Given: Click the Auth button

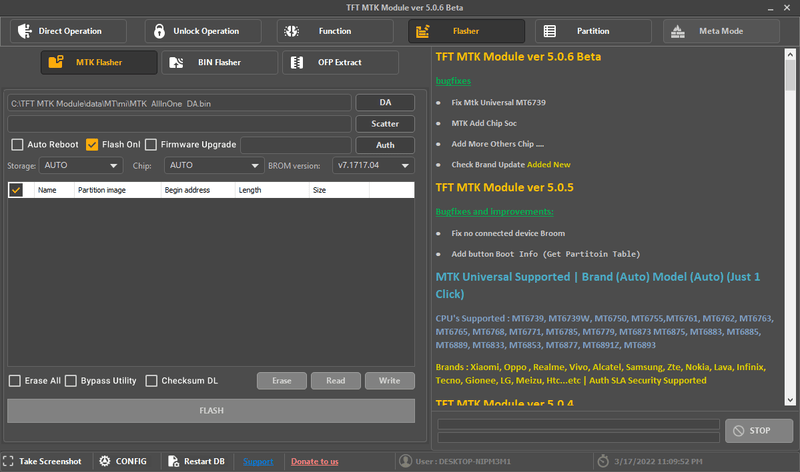Looking at the screenshot, I should coord(385,145).
